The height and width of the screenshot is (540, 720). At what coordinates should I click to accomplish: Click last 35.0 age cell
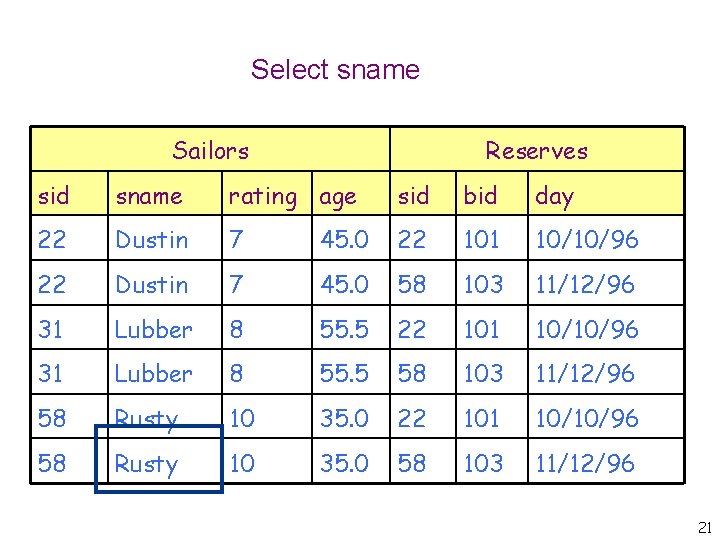coord(345,463)
